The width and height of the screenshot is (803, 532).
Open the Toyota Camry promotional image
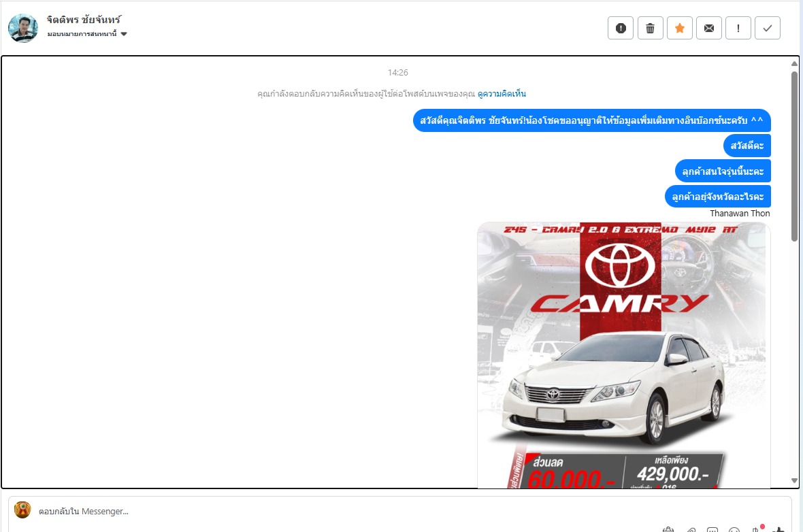coord(623,354)
